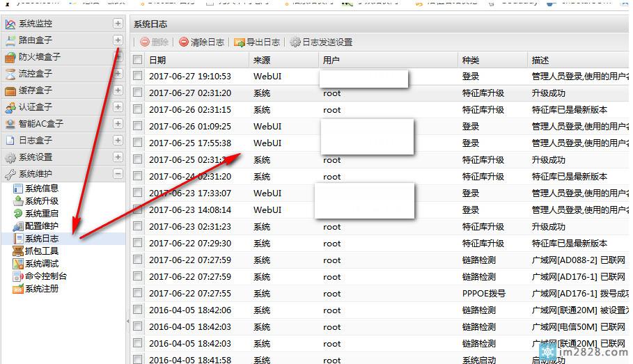Collapse the 系统维护 section
This screenshot has width=633, height=364.
click(118, 174)
